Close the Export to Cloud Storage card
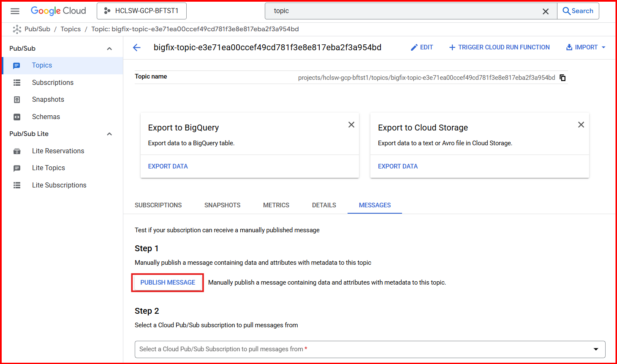This screenshot has width=617, height=364. (x=581, y=125)
